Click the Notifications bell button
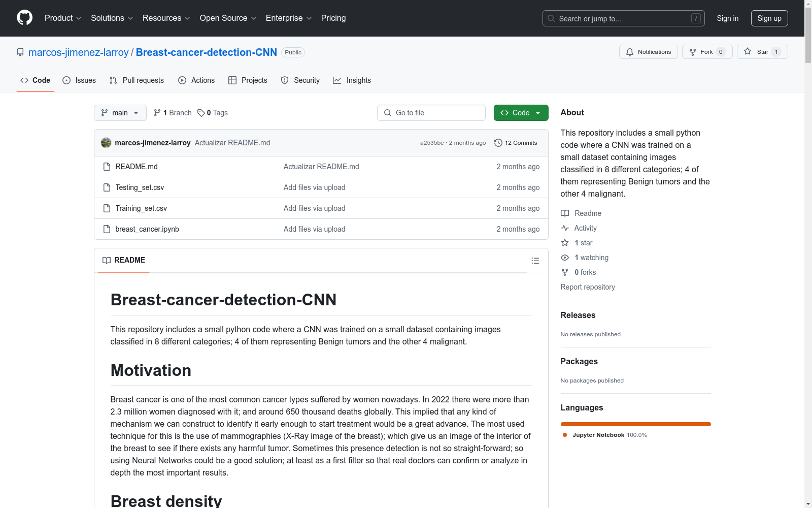812x508 pixels. click(x=648, y=52)
